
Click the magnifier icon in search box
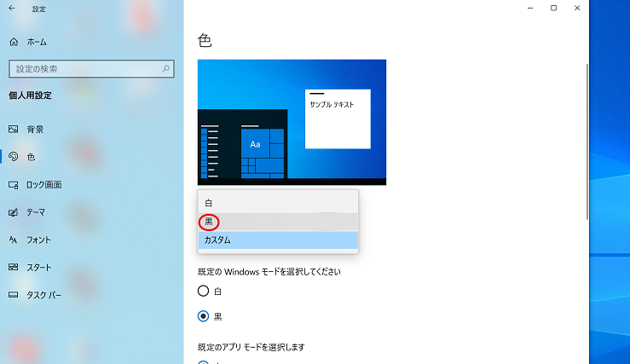click(x=165, y=69)
